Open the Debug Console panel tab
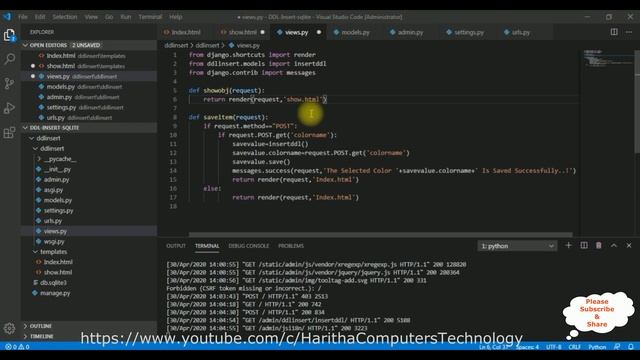640x360 pixels. (249, 246)
